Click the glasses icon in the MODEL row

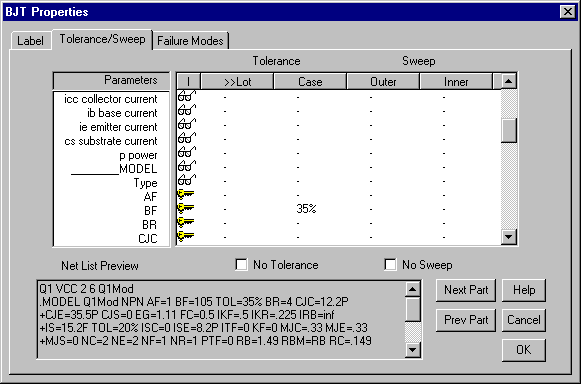187,166
